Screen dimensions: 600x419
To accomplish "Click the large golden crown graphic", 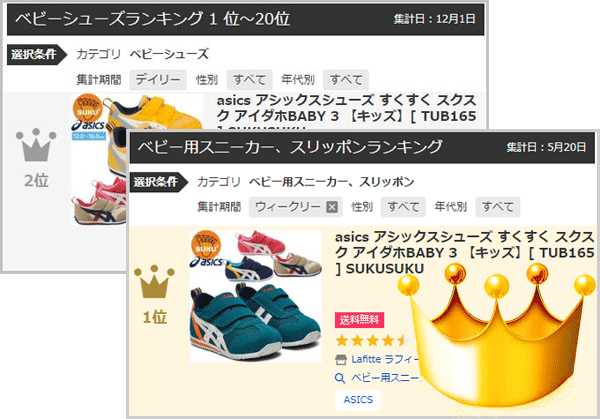I will coord(497,336).
